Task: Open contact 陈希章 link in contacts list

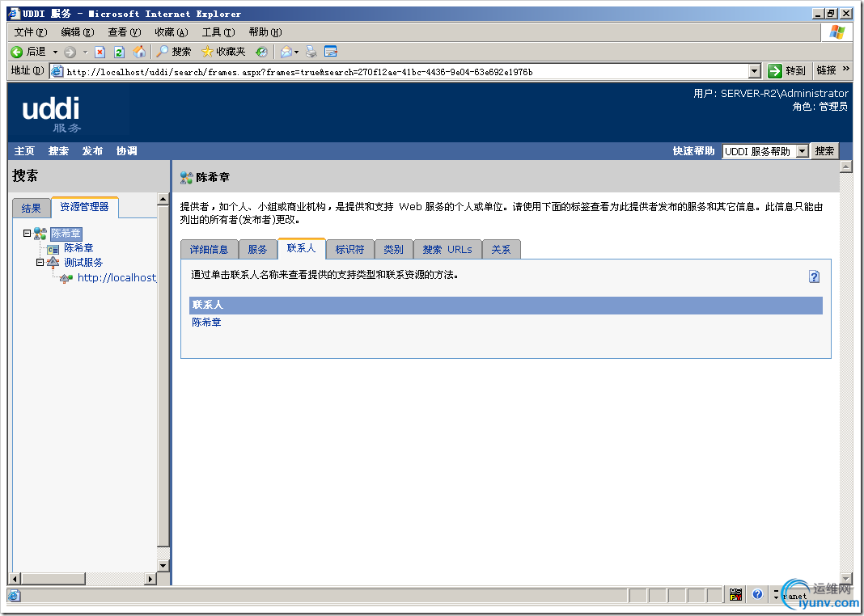Action: (206, 322)
